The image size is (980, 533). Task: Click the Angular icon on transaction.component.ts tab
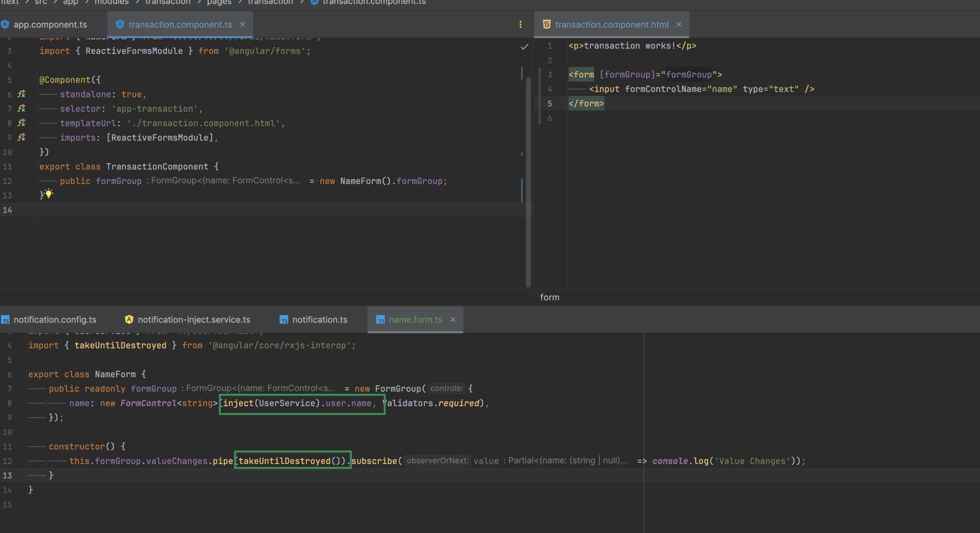[x=120, y=24]
